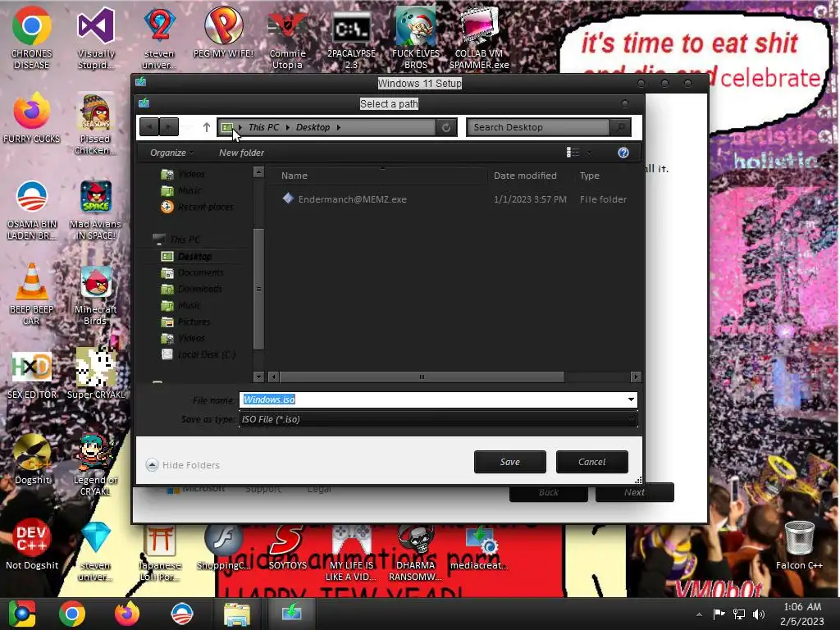Select the PEG MY WIFE! desktop icon
The width and height of the screenshot is (840, 630).
[x=223, y=32]
